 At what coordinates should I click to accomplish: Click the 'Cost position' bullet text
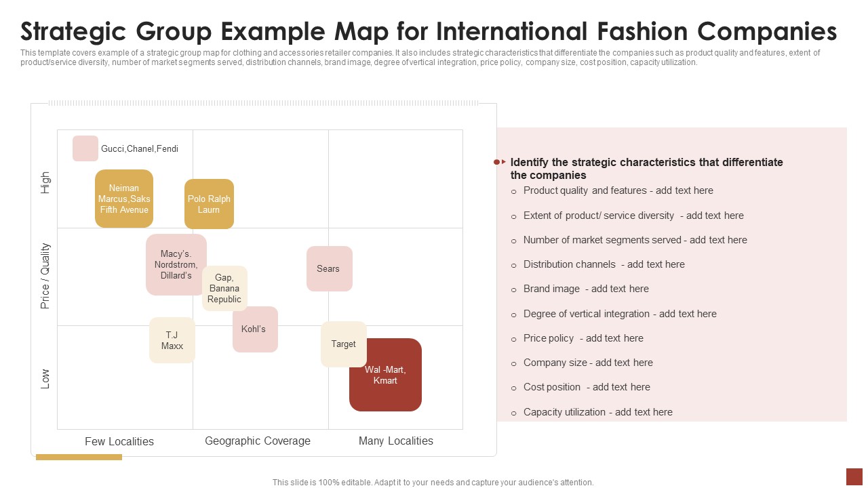click(587, 387)
